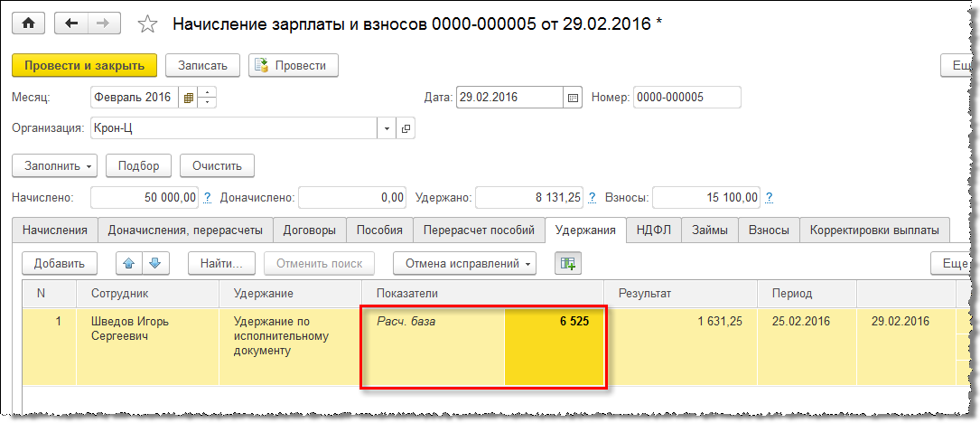The image size is (980, 423).
Task: Open the question mark next to Начислено
Action: coord(208,198)
